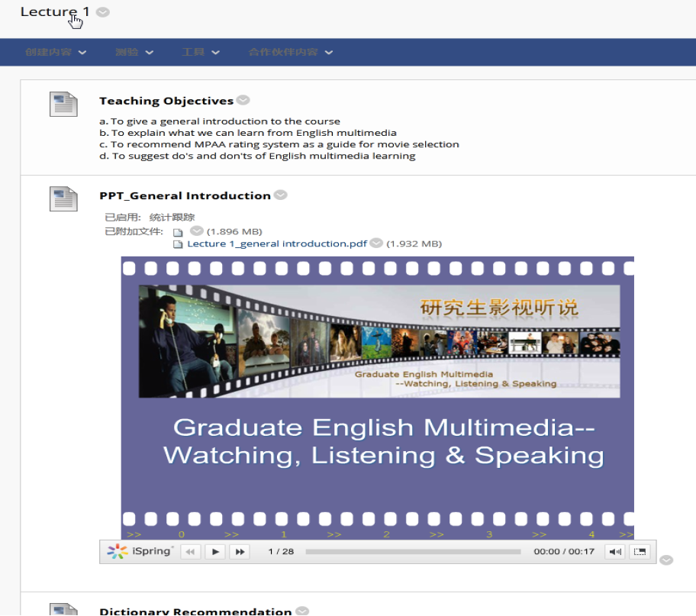This screenshot has width=696, height=616.
Task: Mute the presentation volume
Action: (614, 551)
